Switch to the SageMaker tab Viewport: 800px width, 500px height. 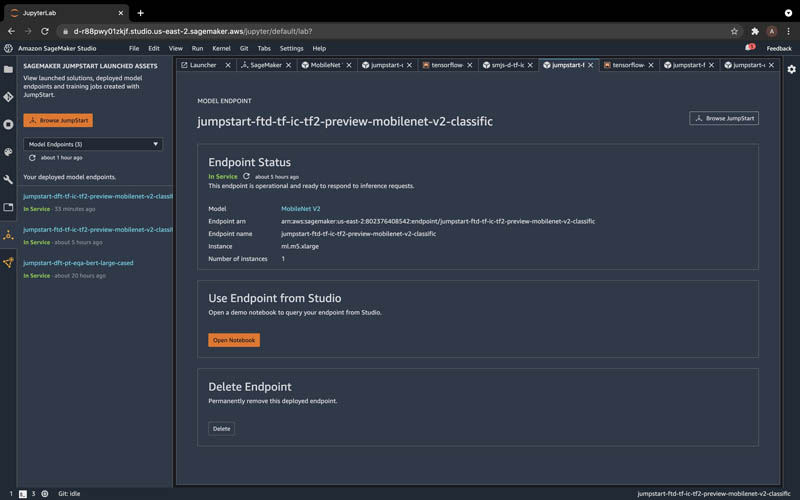[x=266, y=65]
